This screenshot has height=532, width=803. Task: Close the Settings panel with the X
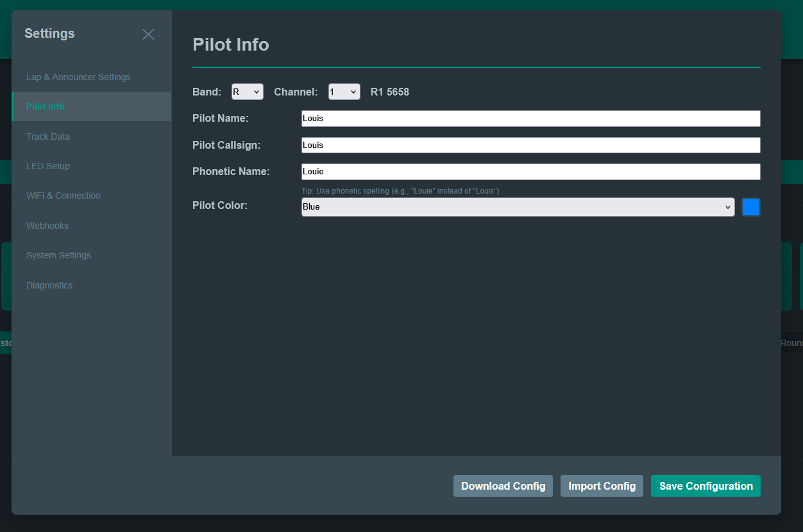148,34
